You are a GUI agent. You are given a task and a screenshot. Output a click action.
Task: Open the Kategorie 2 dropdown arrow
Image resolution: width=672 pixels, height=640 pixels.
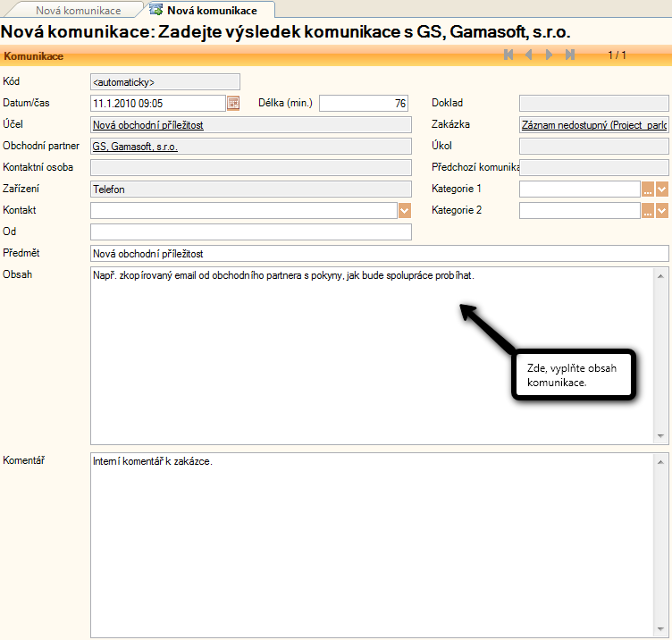pyautogui.click(x=662, y=210)
